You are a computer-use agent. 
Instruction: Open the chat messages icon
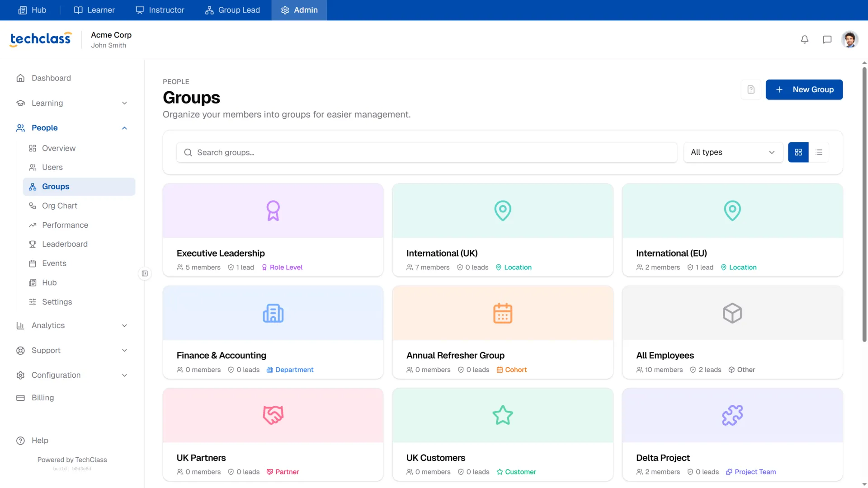click(827, 40)
